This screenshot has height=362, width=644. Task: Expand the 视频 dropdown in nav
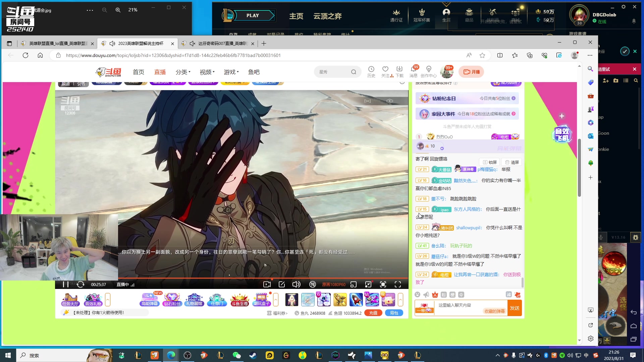pyautogui.click(x=207, y=72)
